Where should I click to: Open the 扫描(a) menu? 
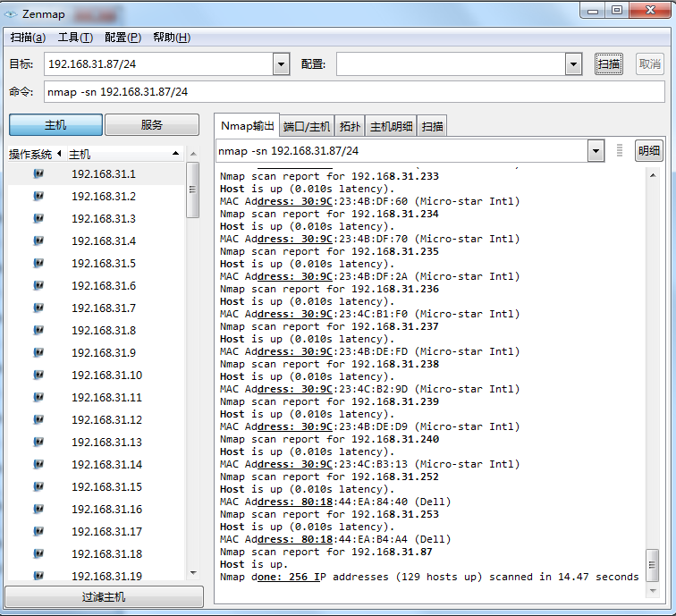(x=28, y=38)
